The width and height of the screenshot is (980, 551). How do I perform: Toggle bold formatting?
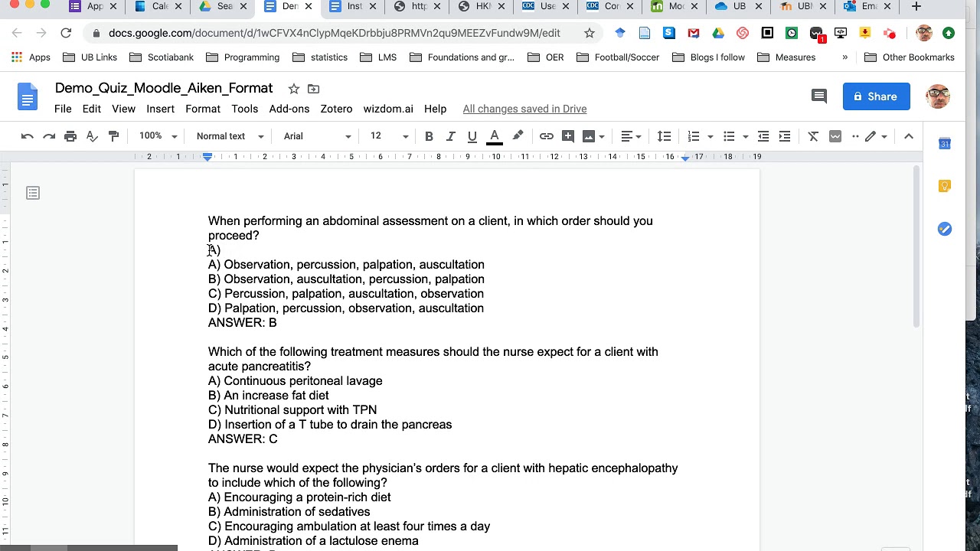pyautogui.click(x=429, y=136)
